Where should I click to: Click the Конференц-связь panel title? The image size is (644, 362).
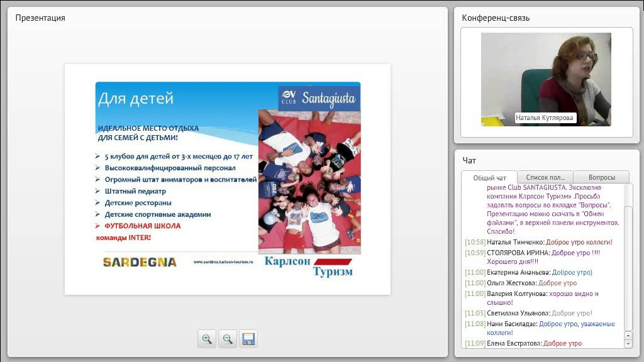coord(496,18)
